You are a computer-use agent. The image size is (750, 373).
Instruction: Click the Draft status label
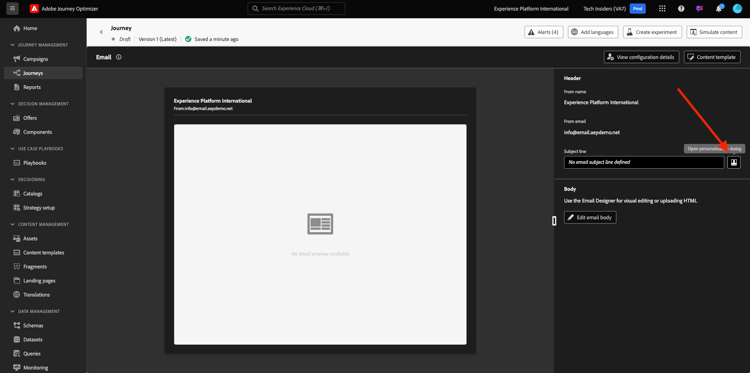click(x=125, y=39)
